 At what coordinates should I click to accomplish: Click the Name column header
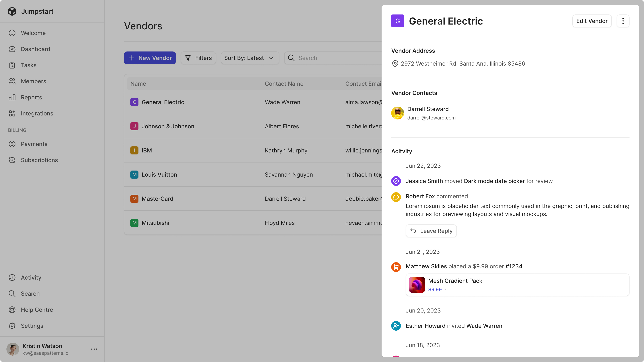pyautogui.click(x=138, y=84)
